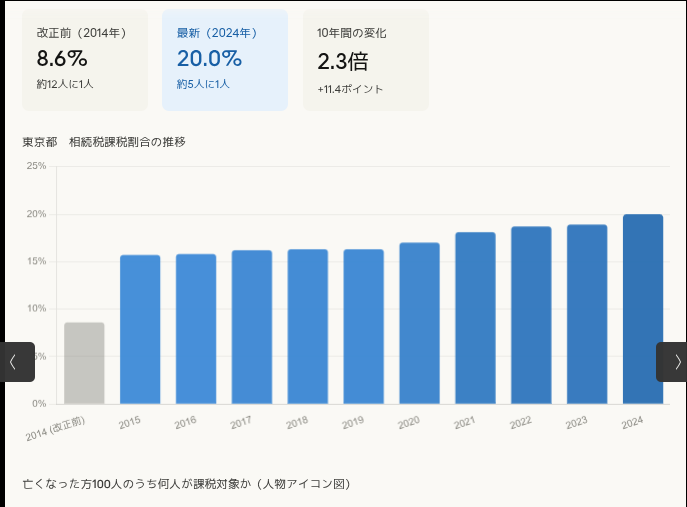Click the 2015 x-axis label
This screenshot has width=687, height=507.
tap(130, 423)
